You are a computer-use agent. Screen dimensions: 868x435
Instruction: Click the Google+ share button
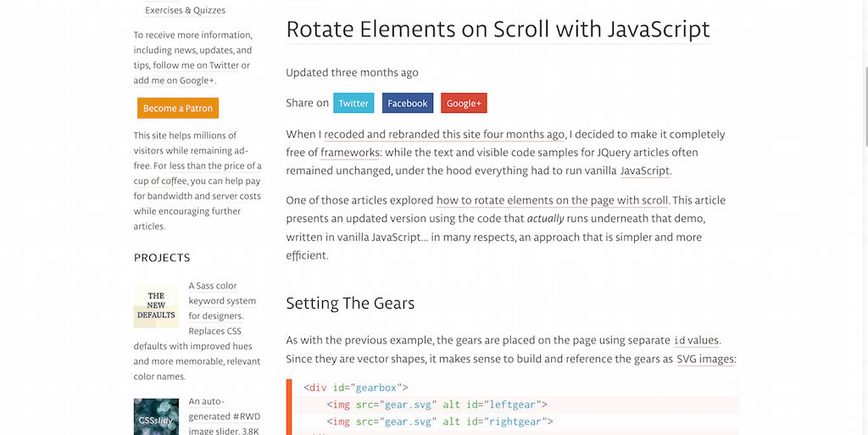(464, 103)
